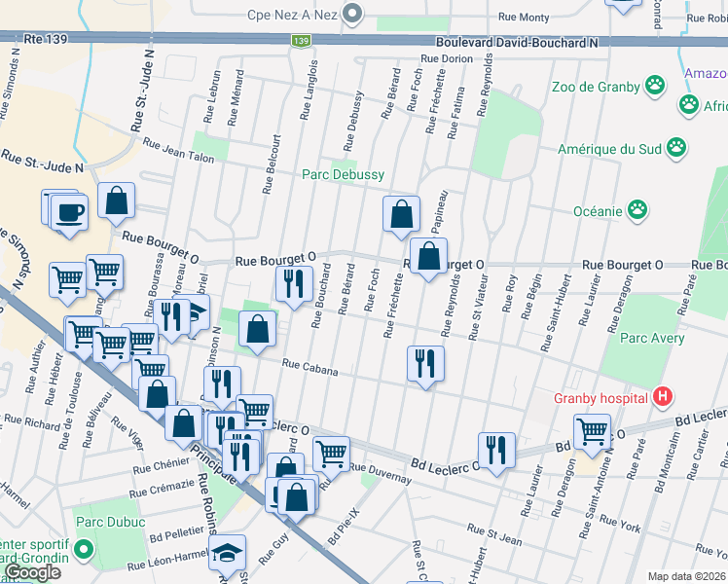The width and height of the screenshot is (728, 584).
Task: Click the Amérique du Sud paw marker
Action: pyautogui.click(x=676, y=148)
